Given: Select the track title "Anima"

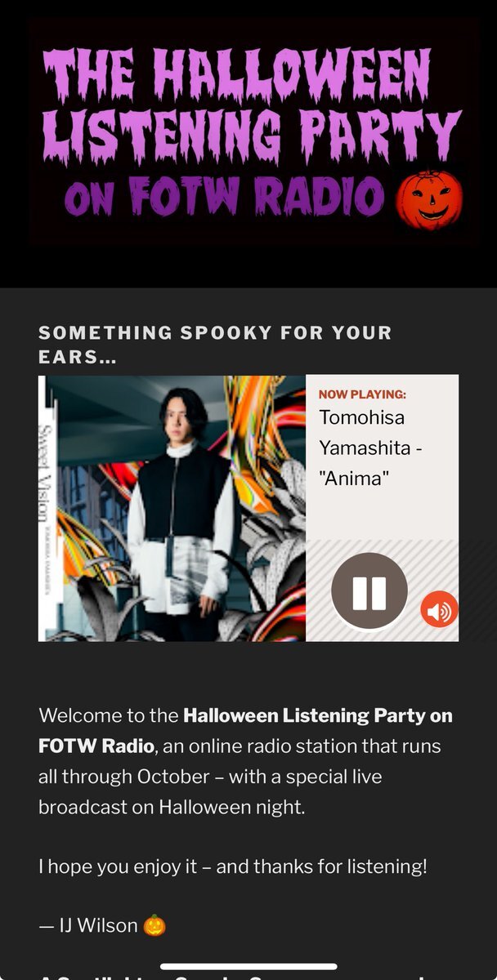Looking at the screenshot, I should tap(354, 479).
